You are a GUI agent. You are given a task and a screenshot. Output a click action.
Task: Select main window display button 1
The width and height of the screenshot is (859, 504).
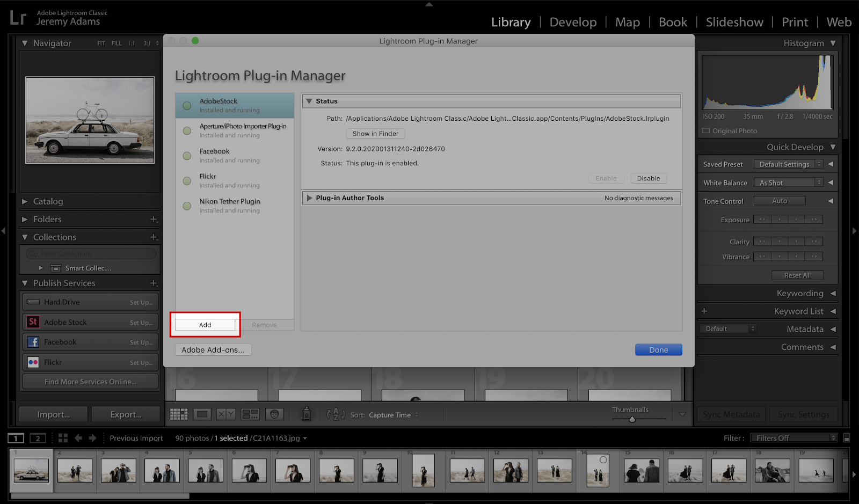pyautogui.click(x=16, y=438)
